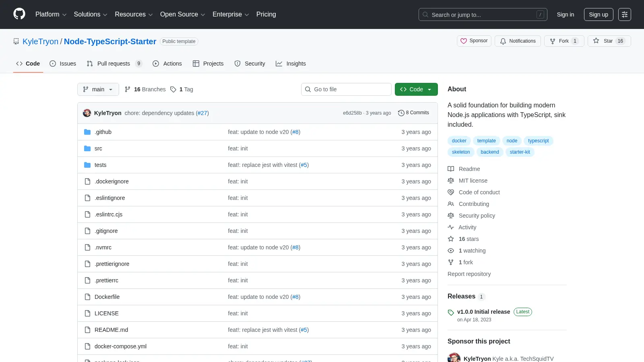644x362 pixels.
Task: Click the LICENSE file icon
Action: [87, 313]
